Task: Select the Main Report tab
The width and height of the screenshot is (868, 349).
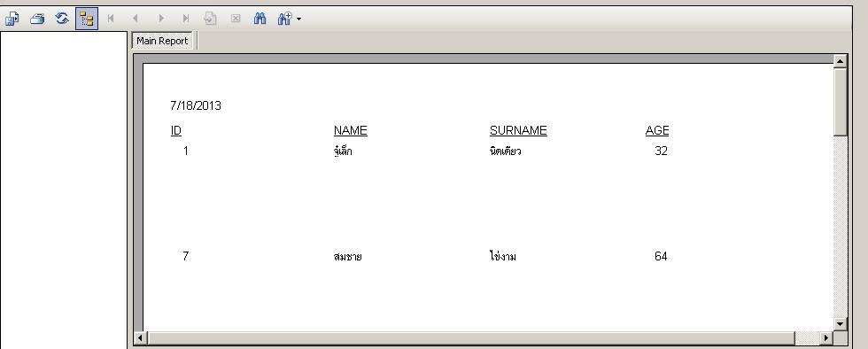Action: 162,41
